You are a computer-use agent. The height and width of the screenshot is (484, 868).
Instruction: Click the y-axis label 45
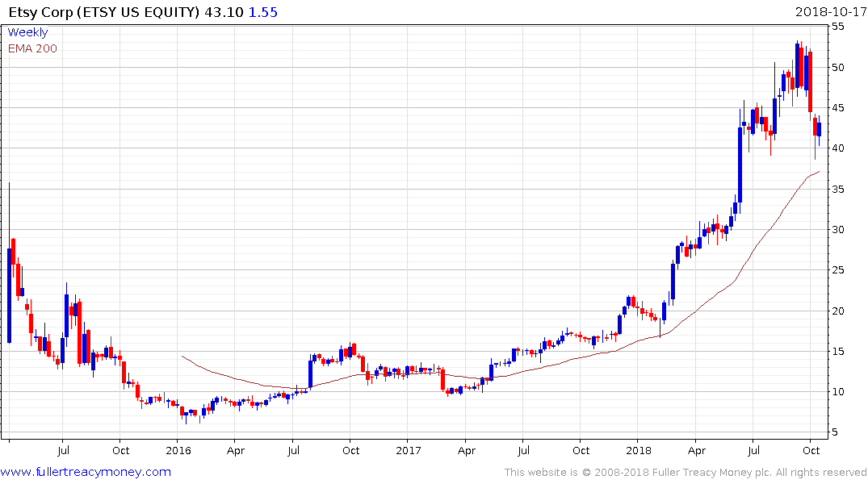point(837,108)
